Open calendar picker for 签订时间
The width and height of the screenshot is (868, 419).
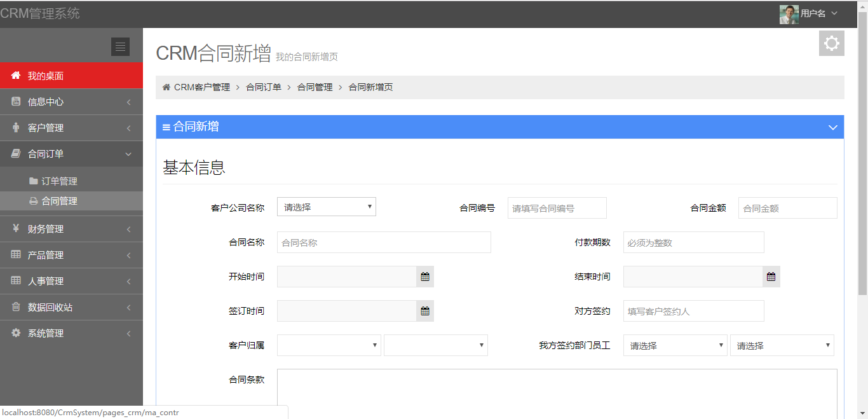tap(425, 311)
